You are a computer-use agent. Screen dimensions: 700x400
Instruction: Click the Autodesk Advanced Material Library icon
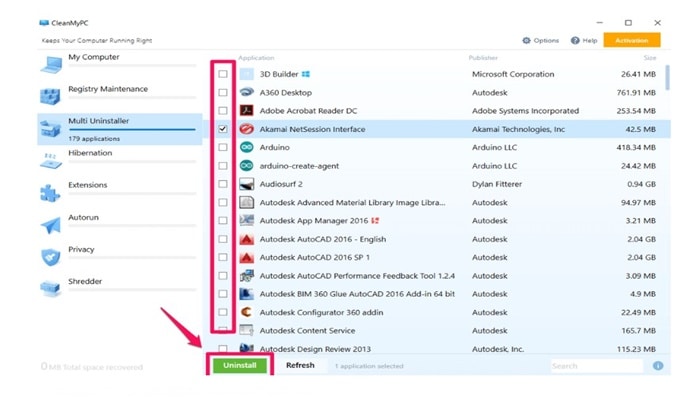[246, 202]
